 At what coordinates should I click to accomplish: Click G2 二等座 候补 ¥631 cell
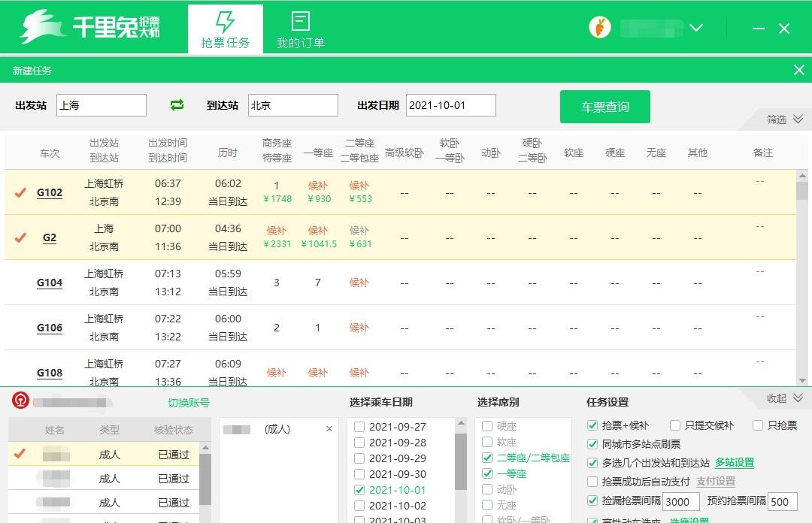(x=360, y=237)
